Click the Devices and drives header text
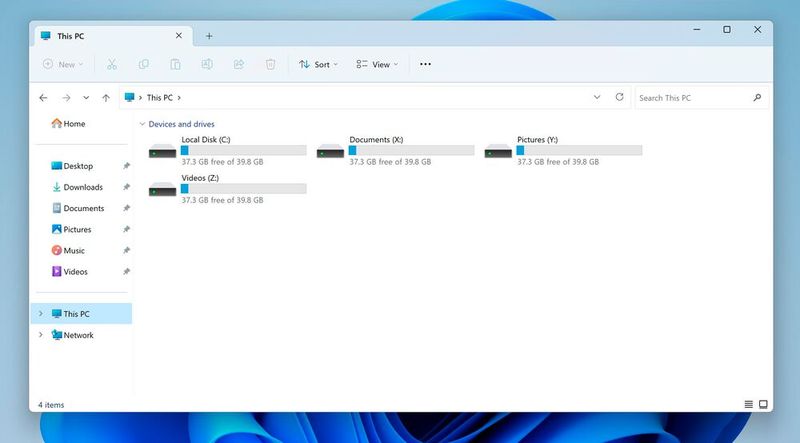800x443 pixels. click(182, 124)
